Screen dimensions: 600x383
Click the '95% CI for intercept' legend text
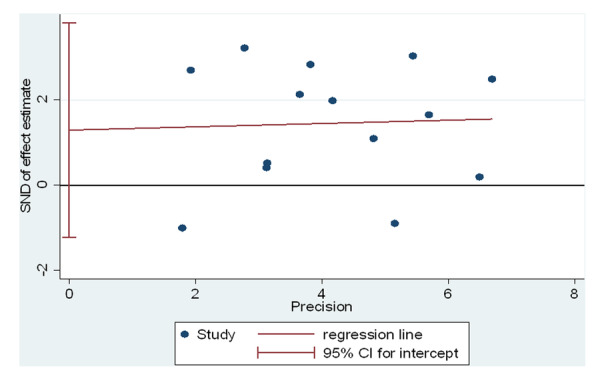coord(390,353)
